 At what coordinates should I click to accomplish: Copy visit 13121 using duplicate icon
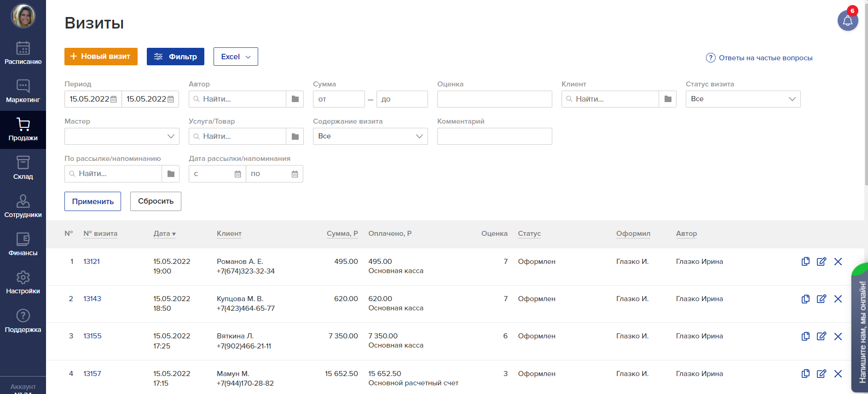point(805,262)
